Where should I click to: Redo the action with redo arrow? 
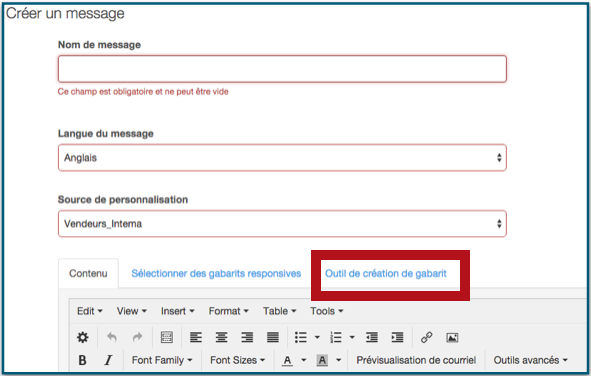point(138,337)
